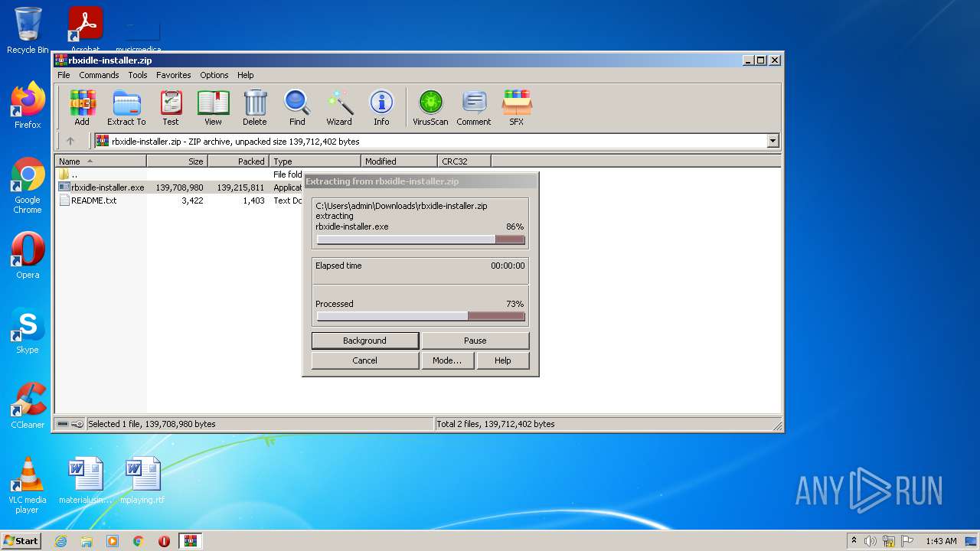This screenshot has width=980, height=551.
Task: Click the Processed total progress bar
Action: [421, 316]
